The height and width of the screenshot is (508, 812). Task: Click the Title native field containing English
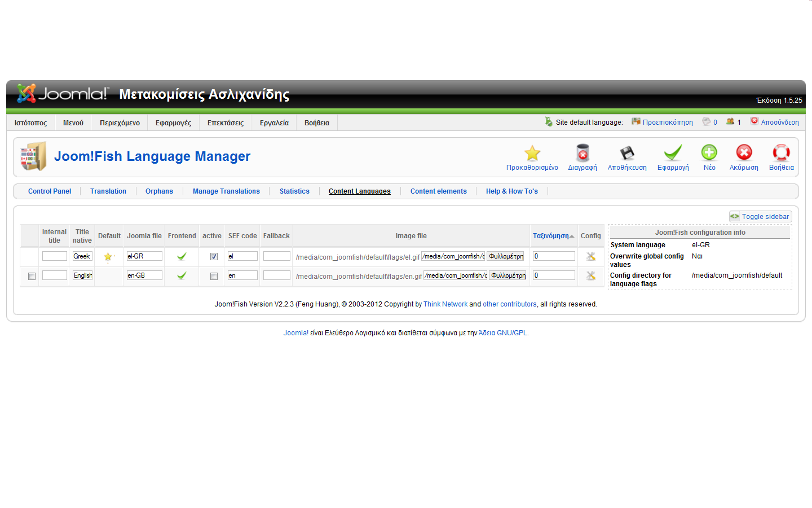tap(82, 275)
